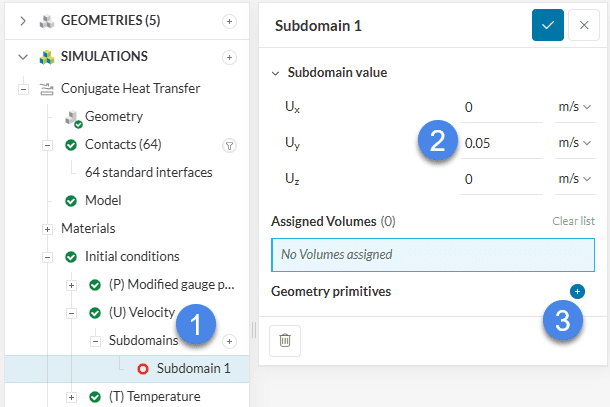Add a geometry primitive with the plus icon

[x=577, y=291]
